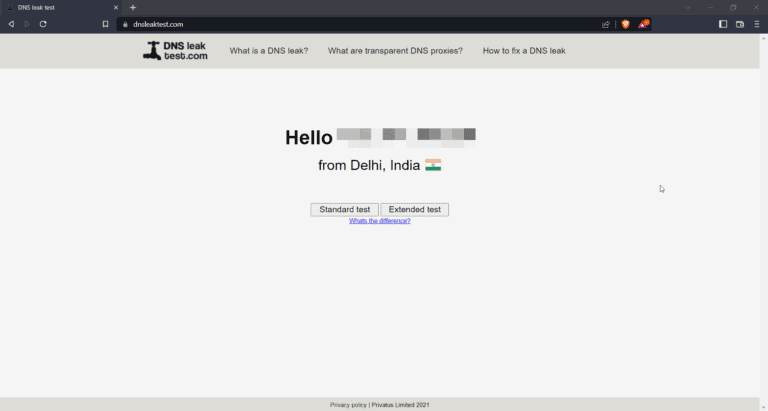768x411 pixels.
Task: Click the address bar showing dnsleaktest.com
Action: [x=350, y=24]
